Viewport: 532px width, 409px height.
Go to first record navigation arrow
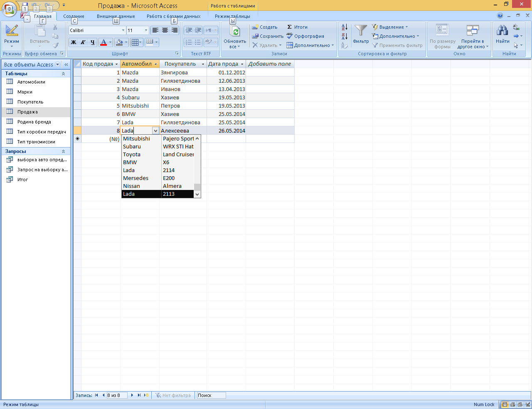(x=96, y=395)
